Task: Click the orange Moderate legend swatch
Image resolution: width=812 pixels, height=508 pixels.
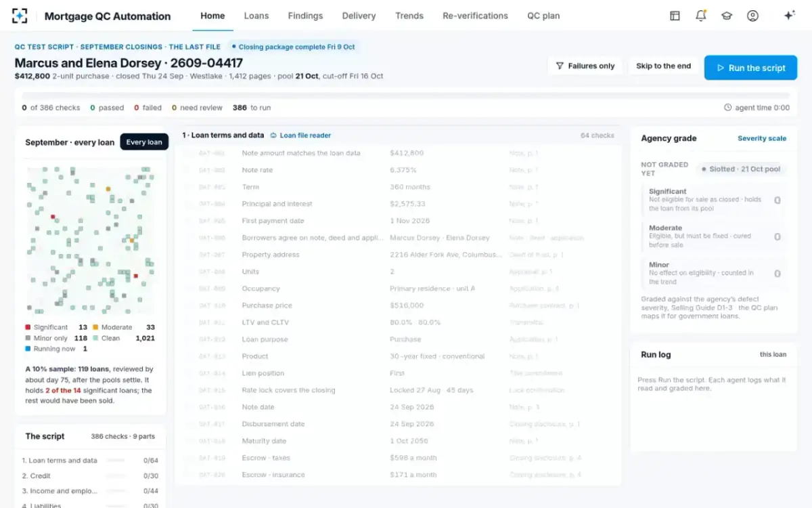Action: [x=95, y=327]
